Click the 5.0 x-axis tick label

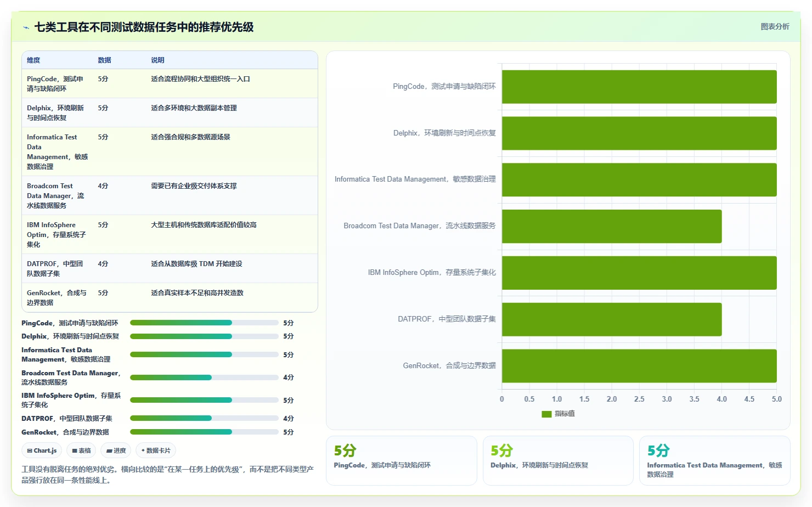tap(776, 399)
